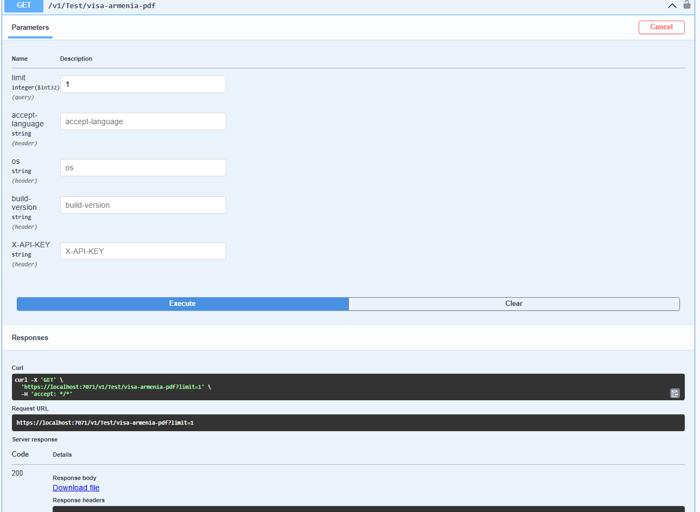The height and width of the screenshot is (512, 700).
Task: Click the Request URL text box
Action: pyautogui.click(x=347, y=423)
